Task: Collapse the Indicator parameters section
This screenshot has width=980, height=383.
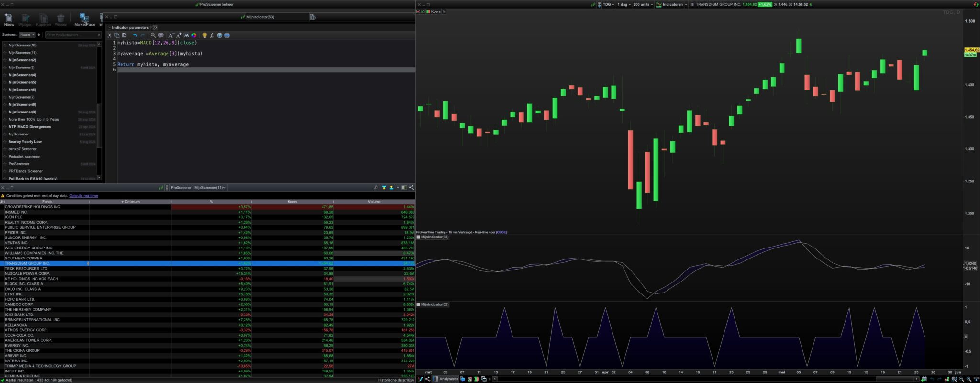Action: coord(110,27)
